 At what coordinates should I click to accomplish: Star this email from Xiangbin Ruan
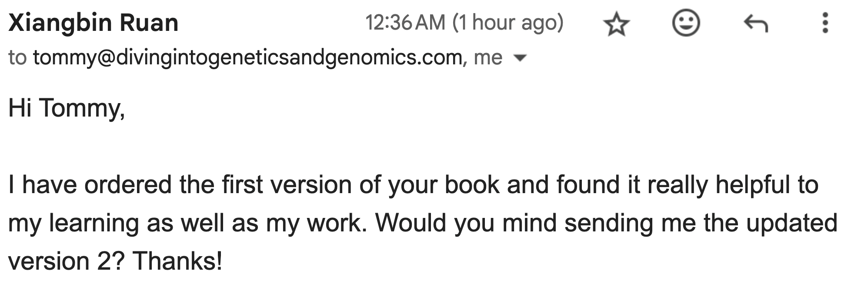point(617,24)
